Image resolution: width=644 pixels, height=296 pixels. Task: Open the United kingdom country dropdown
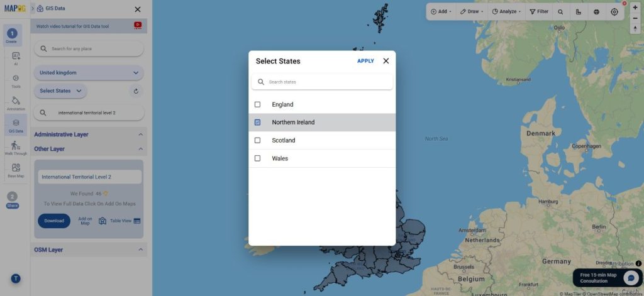click(89, 73)
